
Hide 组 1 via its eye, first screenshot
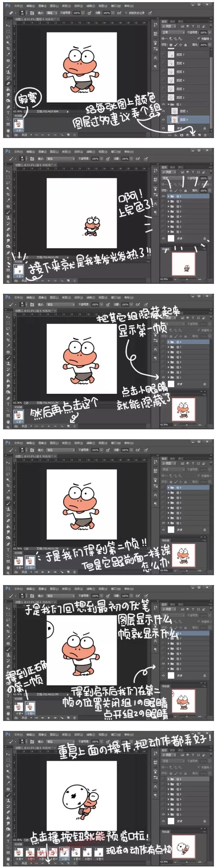pos(163,104)
